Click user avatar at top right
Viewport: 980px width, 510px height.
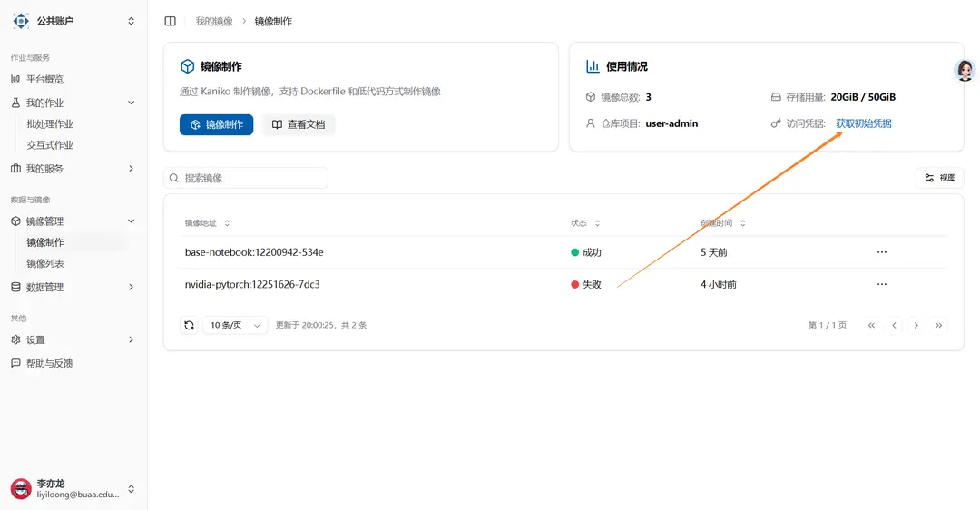(965, 70)
